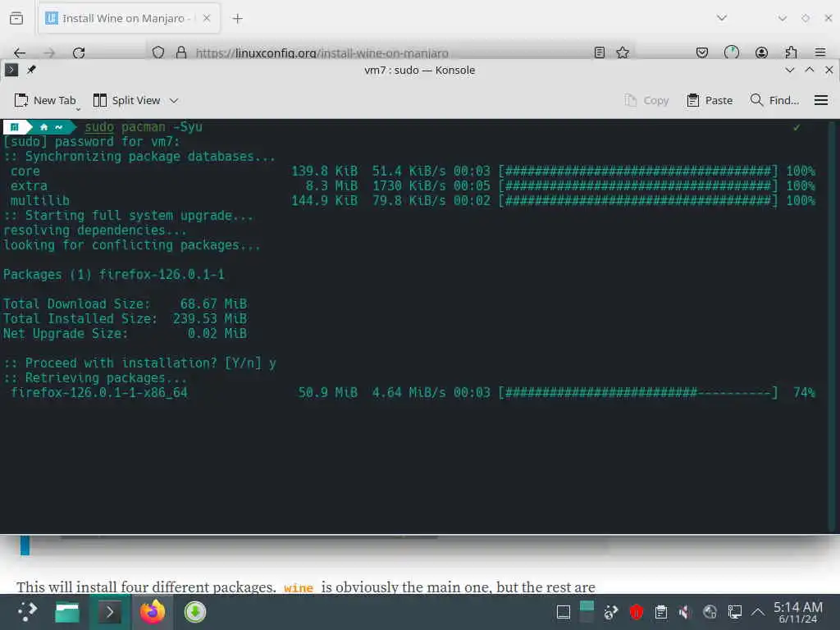Screen dimensions: 840x630
Task: Click the show desktop tray icon
Action: pos(563,612)
